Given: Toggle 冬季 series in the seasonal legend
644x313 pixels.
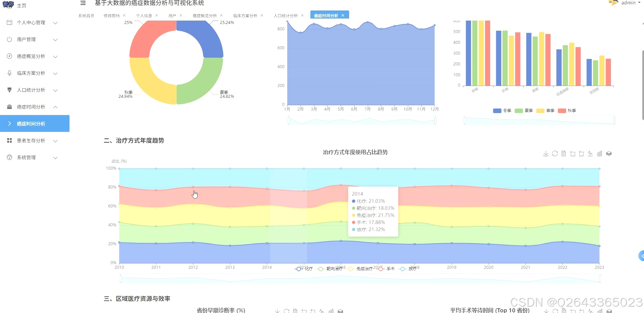Looking at the screenshot, I should click(502, 111).
